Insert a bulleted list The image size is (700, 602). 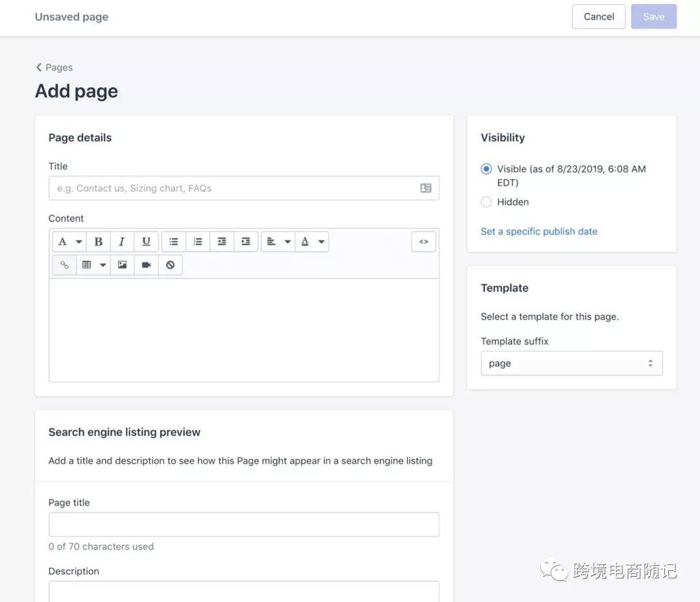coord(174,242)
